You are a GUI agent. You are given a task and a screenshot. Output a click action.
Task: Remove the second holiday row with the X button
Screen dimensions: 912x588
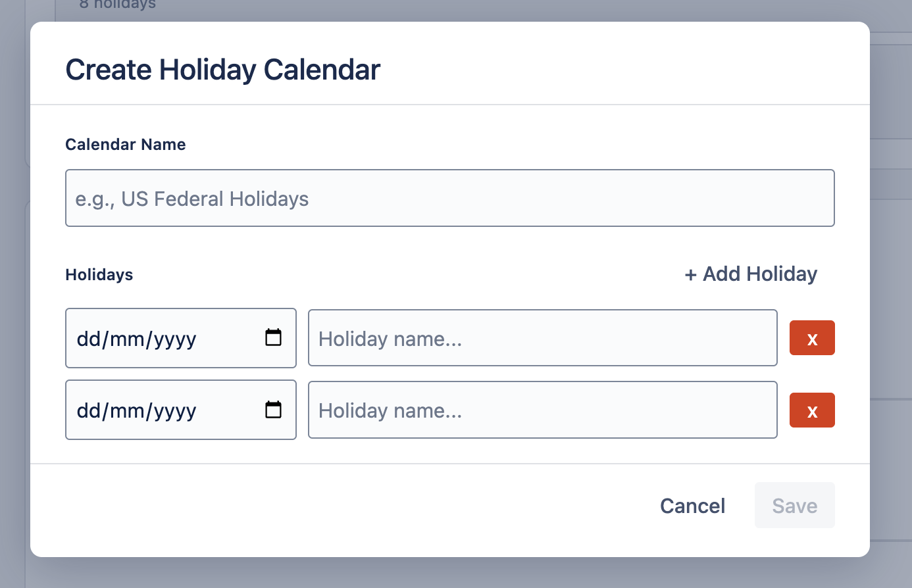[812, 410]
